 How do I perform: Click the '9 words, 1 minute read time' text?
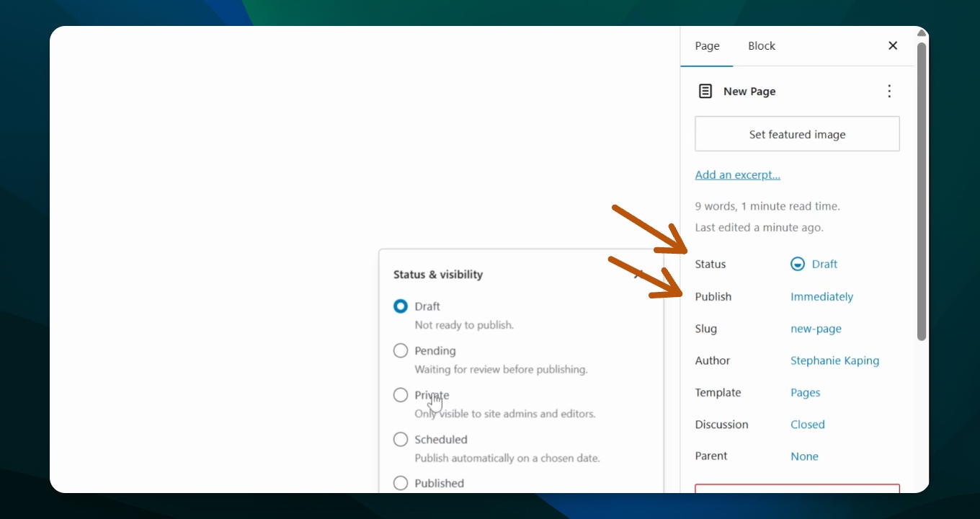767,206
